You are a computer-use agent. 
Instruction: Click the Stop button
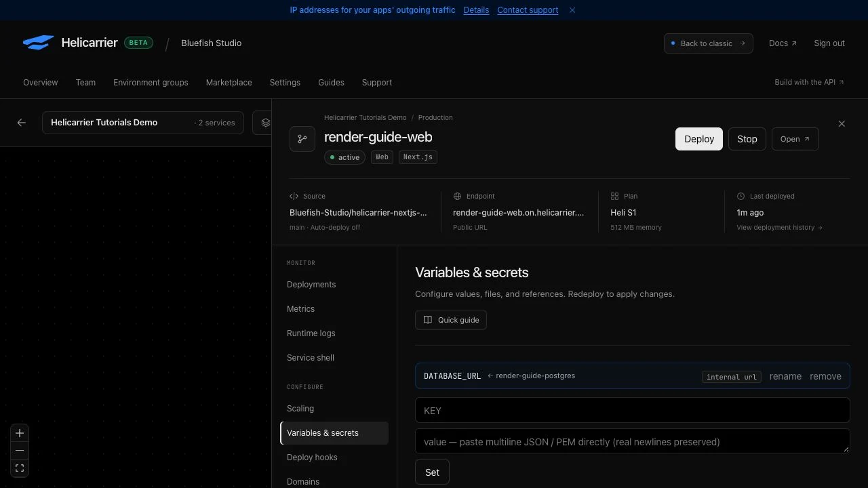point(747,139)
